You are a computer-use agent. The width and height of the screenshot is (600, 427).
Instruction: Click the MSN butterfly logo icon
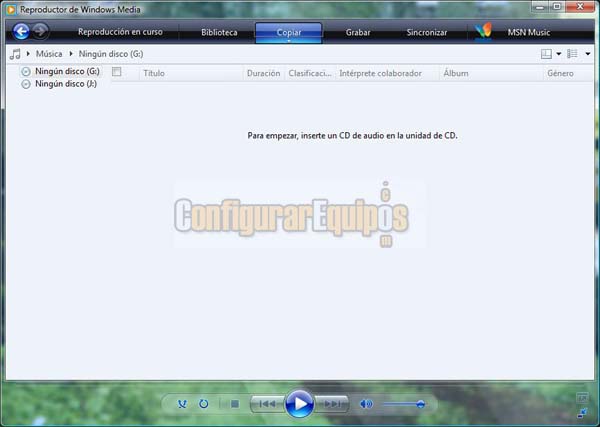point(483,31)
